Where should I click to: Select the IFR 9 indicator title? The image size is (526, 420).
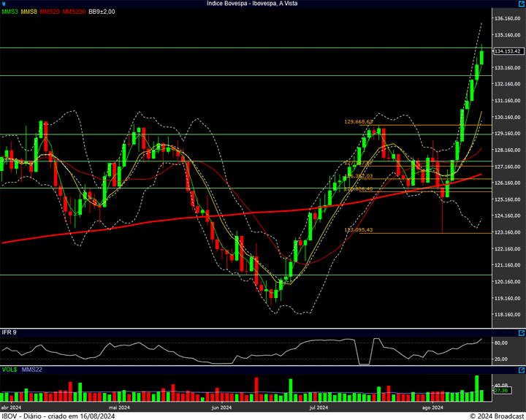[x=9, y=332]
